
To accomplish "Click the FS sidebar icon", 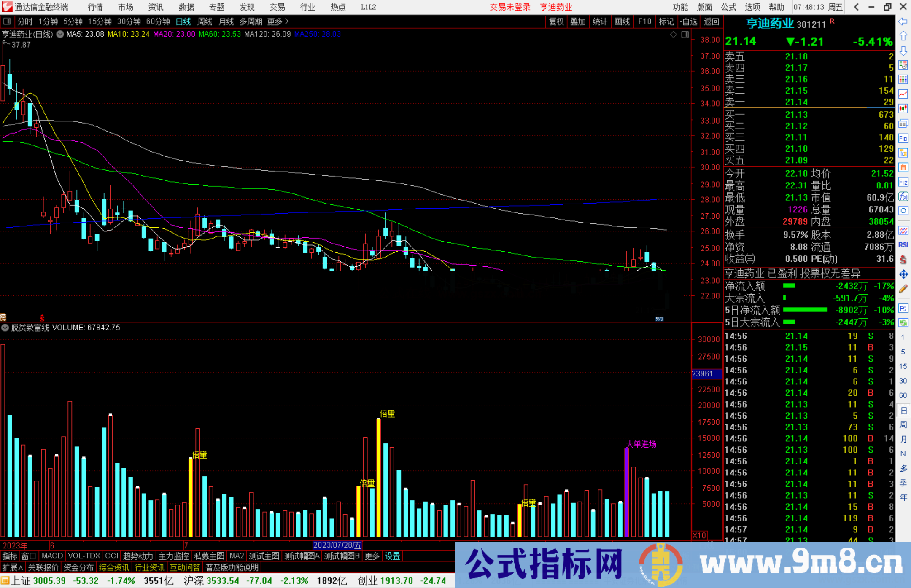I will coord(903,309).
